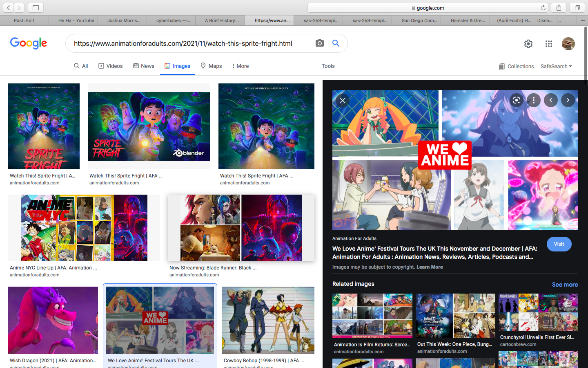Screen dimensions: 588x368
Task: Close the image preview panel
Action: tap(343, 100)
